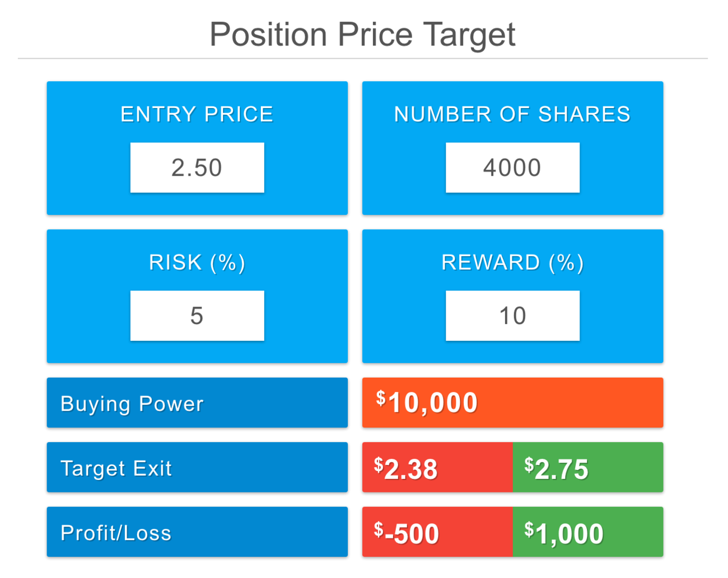This screenshot has width=728, height=578.
Task: Click the ENTRY PRICE header panel
Action: [197, 114]
